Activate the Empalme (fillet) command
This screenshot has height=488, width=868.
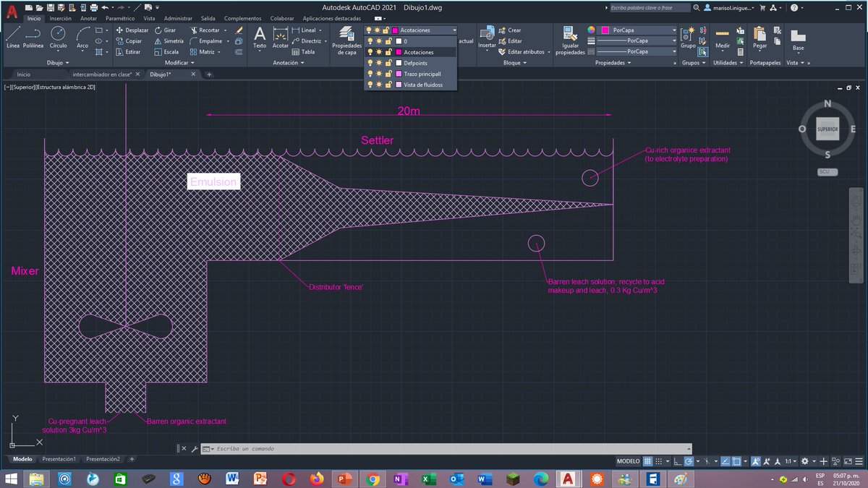205,41
